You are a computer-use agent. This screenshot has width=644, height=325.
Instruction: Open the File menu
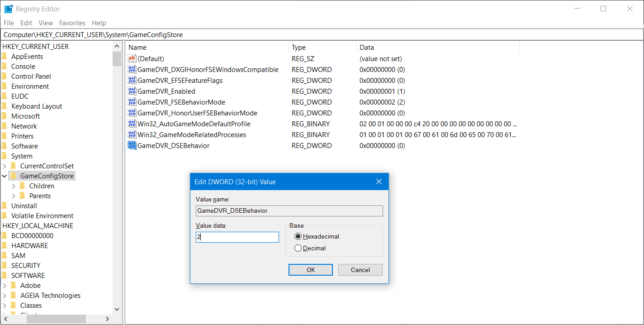tap(9, 23)
